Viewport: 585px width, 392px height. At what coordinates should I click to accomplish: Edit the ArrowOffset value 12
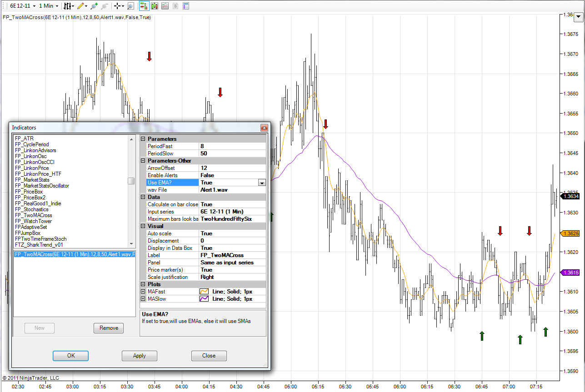[x=232, y=168]
